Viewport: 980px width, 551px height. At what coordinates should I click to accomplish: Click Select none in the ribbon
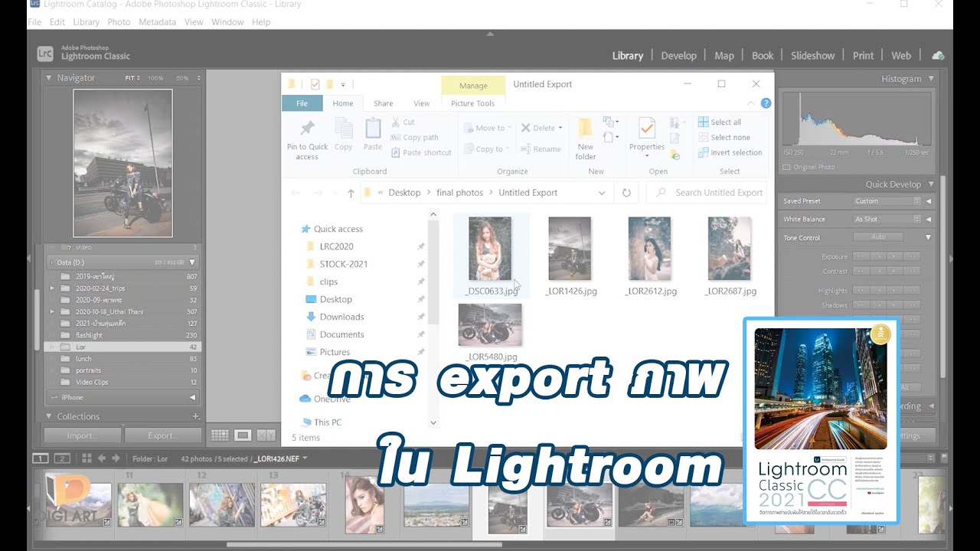click(724, 137)
